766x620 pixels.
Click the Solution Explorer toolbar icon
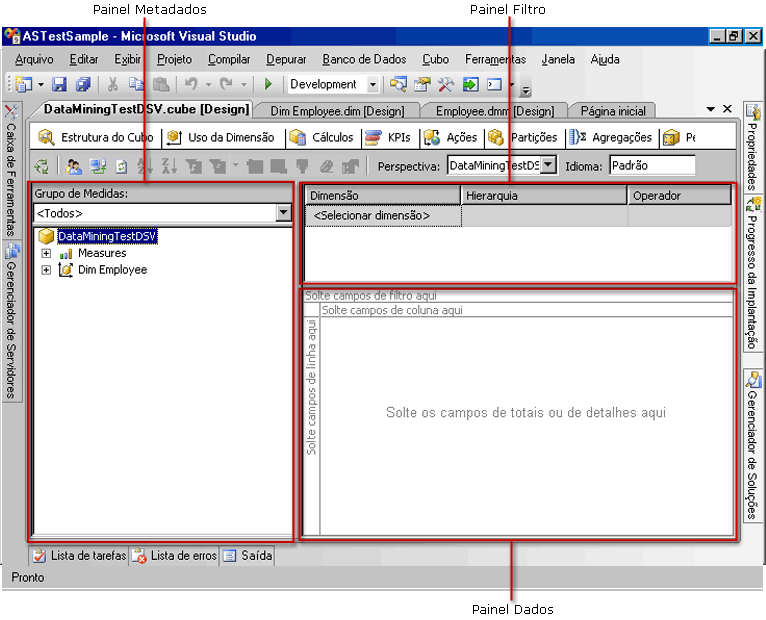[399, 85]
